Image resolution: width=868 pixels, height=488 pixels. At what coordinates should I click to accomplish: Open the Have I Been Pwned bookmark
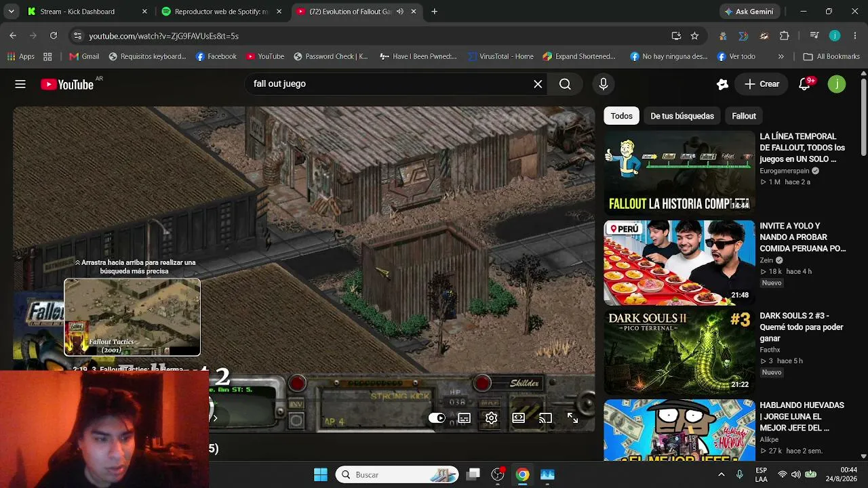[418, 56]
